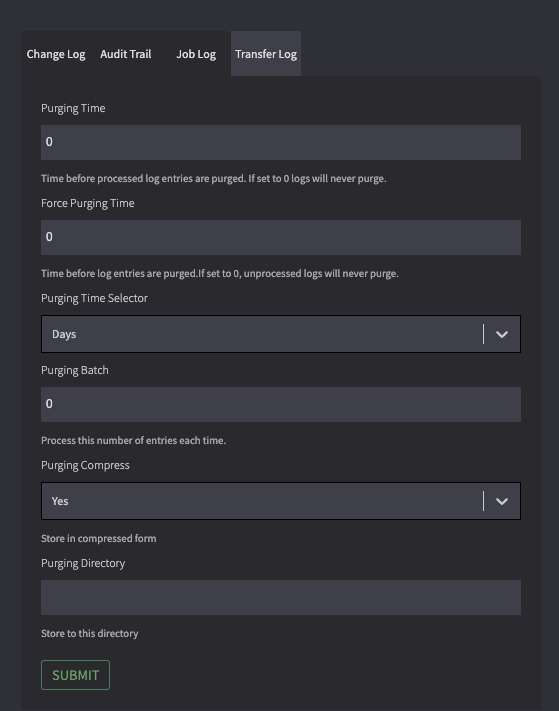Focus the Purging Time input field

[281, 142]
